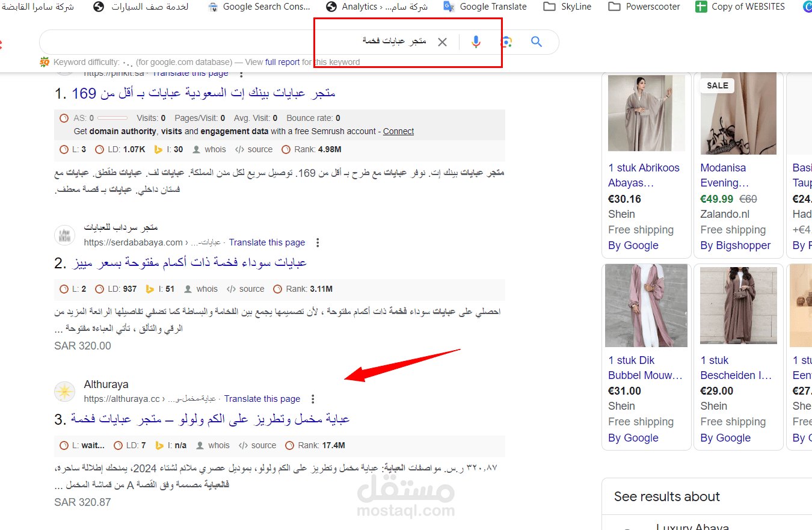
Task: Open result 2 title عبايات سوداء فخمة
Action: coord(189,263)
